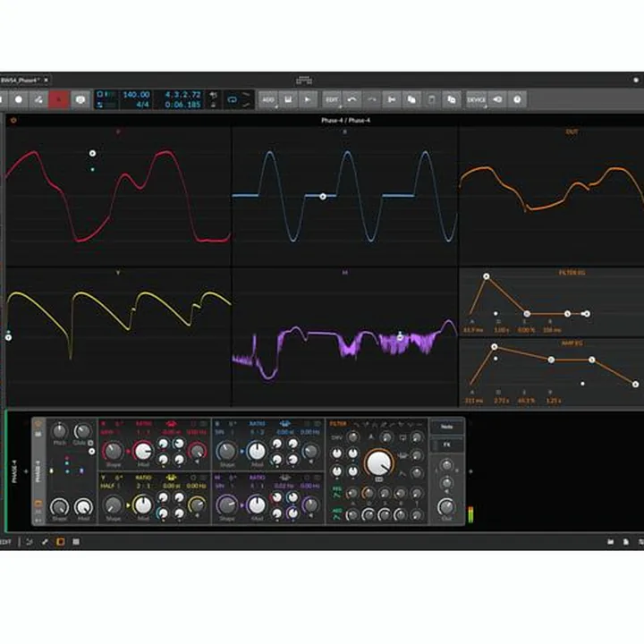
Task: Click the orange icon at device strip bottom
Action: [x=38, y=503]
